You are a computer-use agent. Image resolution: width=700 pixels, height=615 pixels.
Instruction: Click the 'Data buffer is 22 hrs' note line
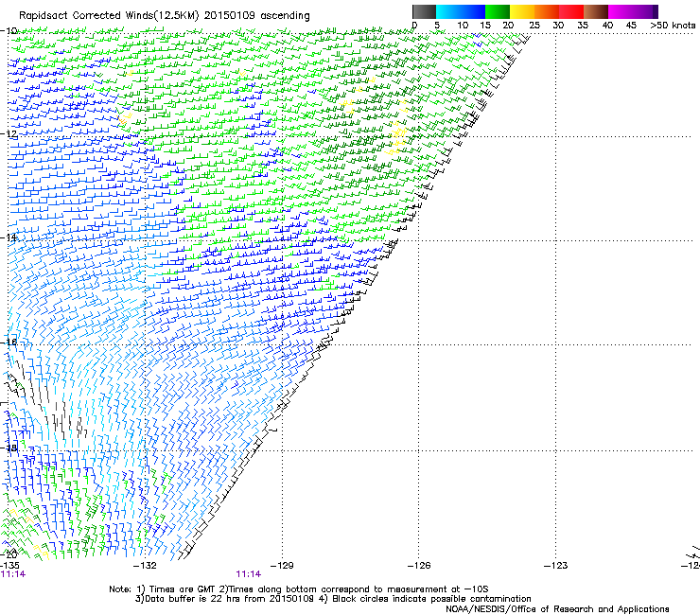pos(333,599)
